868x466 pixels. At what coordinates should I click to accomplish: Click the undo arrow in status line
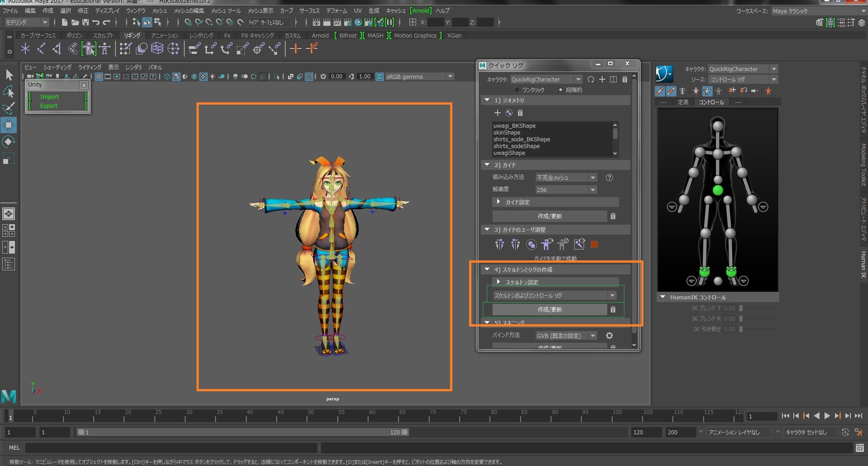(x=96, y=22)
